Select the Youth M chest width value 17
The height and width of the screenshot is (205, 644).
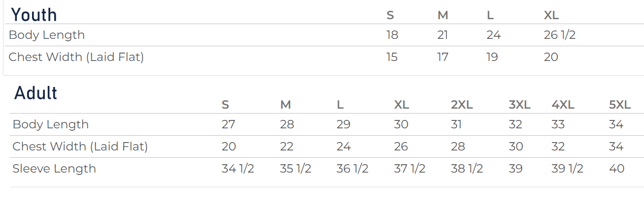pyautogui.click(x=443, y=57)
